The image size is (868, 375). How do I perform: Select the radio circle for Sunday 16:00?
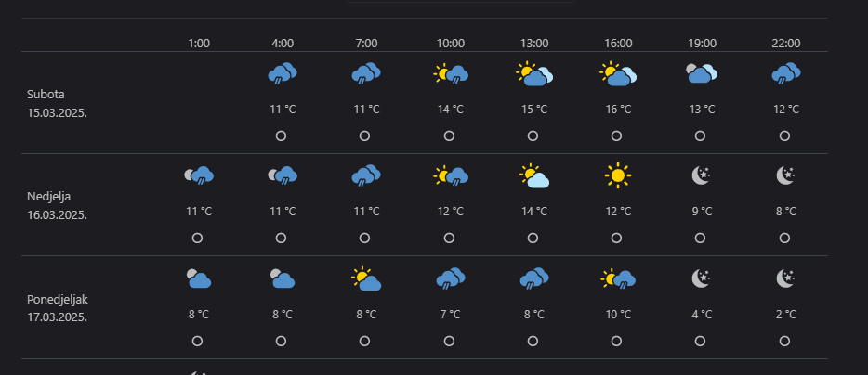617,239
